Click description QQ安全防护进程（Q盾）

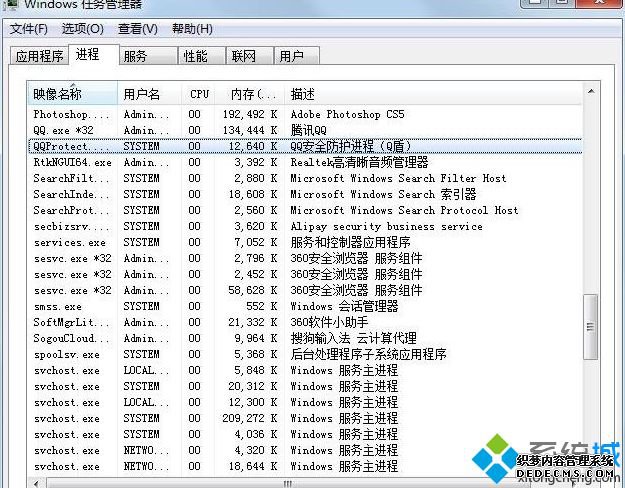[x=351, y=146]
